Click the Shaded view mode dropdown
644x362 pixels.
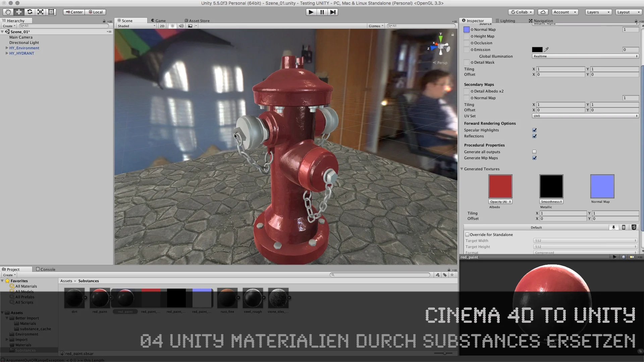[x=135, y=25]
